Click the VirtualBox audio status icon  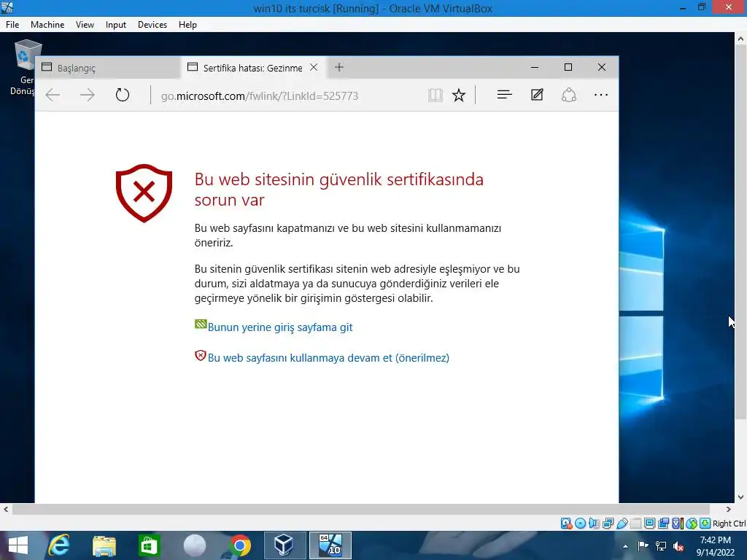pos(594,524)
